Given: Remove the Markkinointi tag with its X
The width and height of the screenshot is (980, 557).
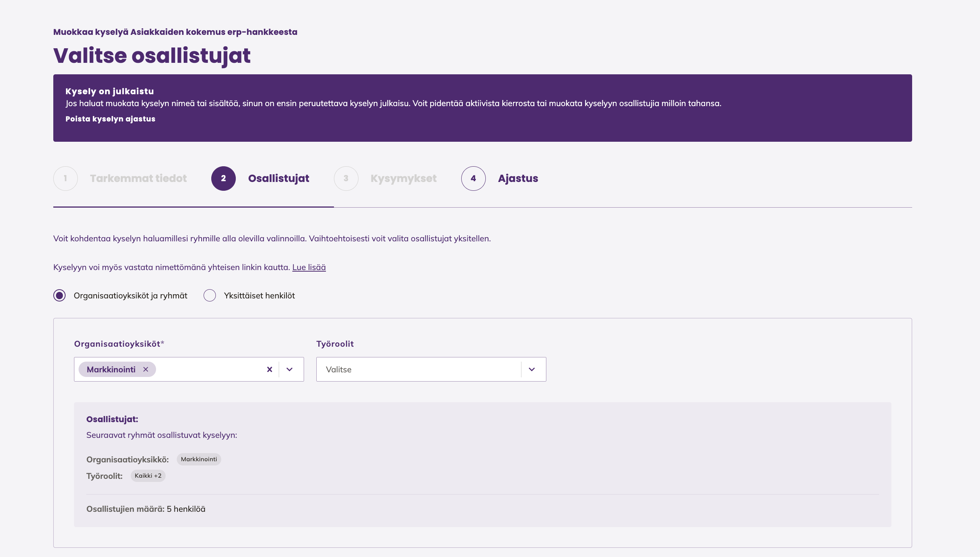Looking at the screenshot, I should (x=146, y=369).
